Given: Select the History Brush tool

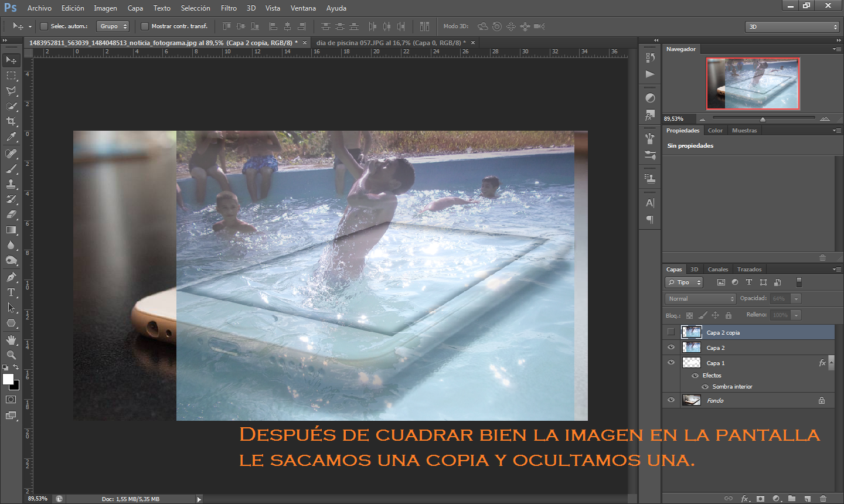Looking at the screenshot, I should pyautogui.click(x=11, y=199).
